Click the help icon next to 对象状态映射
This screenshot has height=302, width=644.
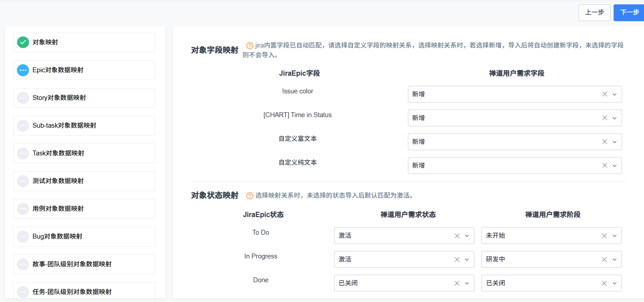tap(250, 195)
